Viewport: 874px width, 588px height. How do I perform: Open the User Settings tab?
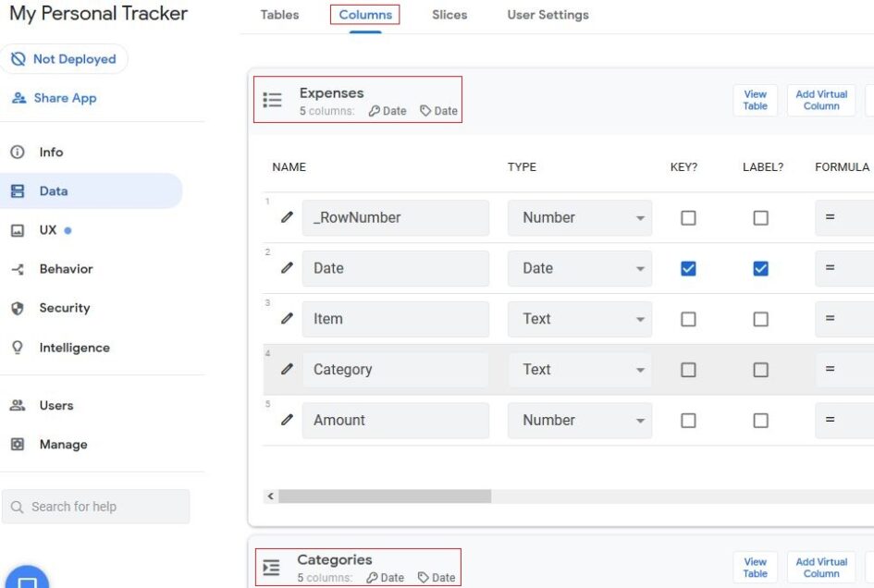[x=547, y=15]
